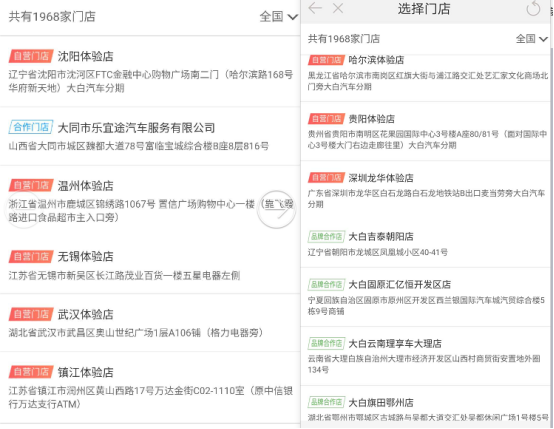This screenshot has height=429, width=554.
Task: Click the 自营门店 tag beside 贵阳体验店
Action: click(x=326, y=119)
